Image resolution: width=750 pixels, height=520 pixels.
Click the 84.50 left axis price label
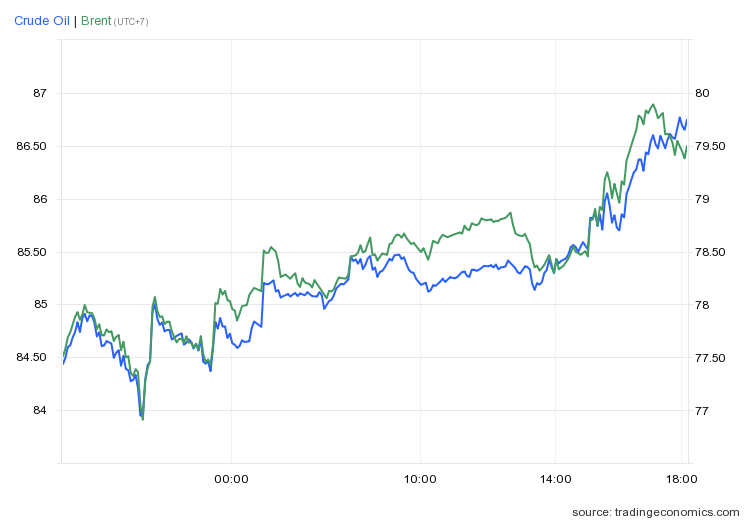coord(34,358)
